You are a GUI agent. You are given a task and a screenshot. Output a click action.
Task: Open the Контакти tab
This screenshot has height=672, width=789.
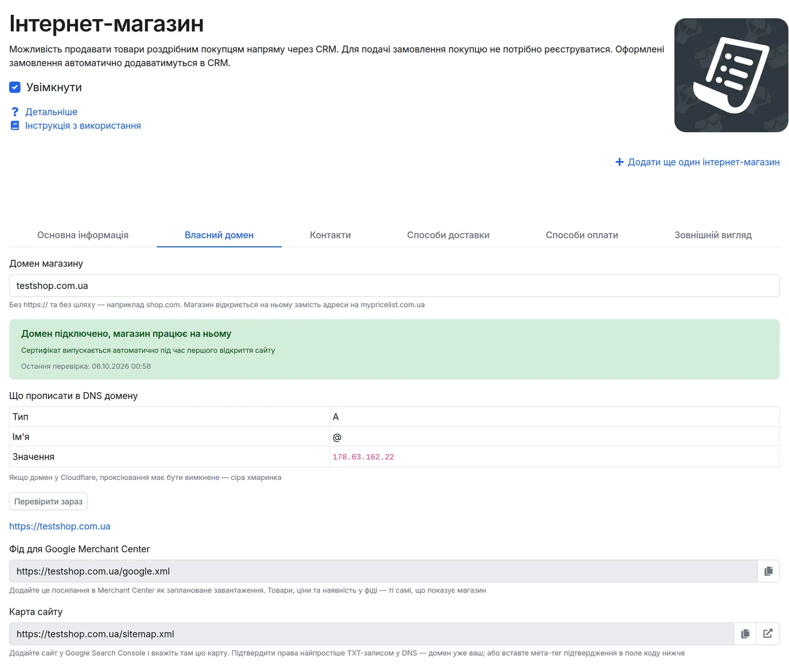point(330,235)
